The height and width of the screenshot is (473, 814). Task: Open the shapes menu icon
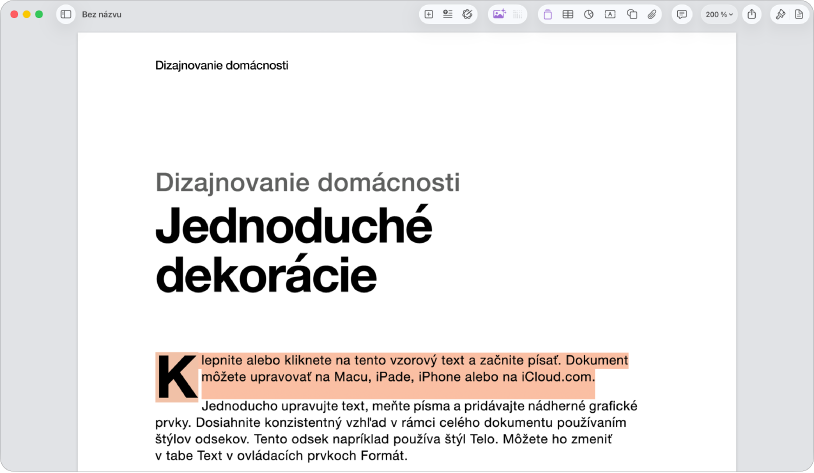tap(632, 15)
